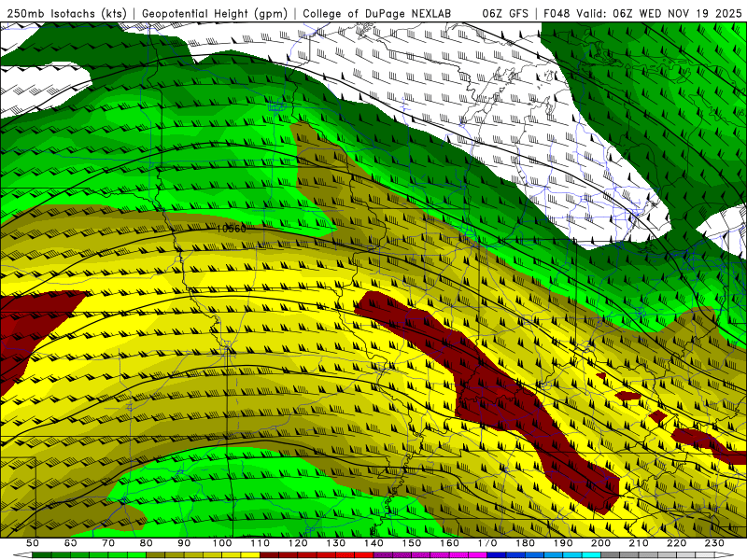Click the "College of DuPage NEXLAB" label

coord(377,14)
